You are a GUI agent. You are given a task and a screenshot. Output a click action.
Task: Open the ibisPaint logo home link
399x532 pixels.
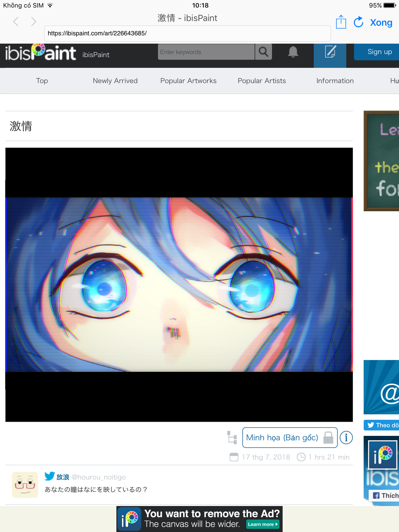coord(40,53)
